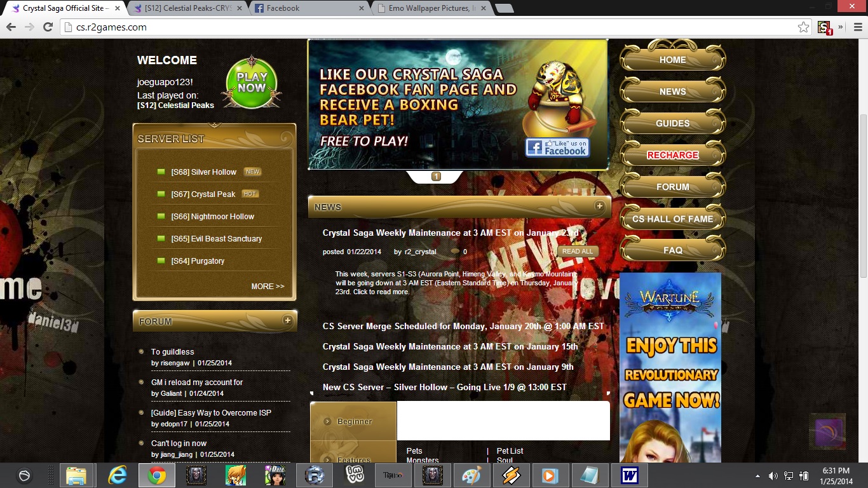Open Microsoft Word from the taskbar
The width and height of the screenshot is (868, 488).
click(629, 475)
